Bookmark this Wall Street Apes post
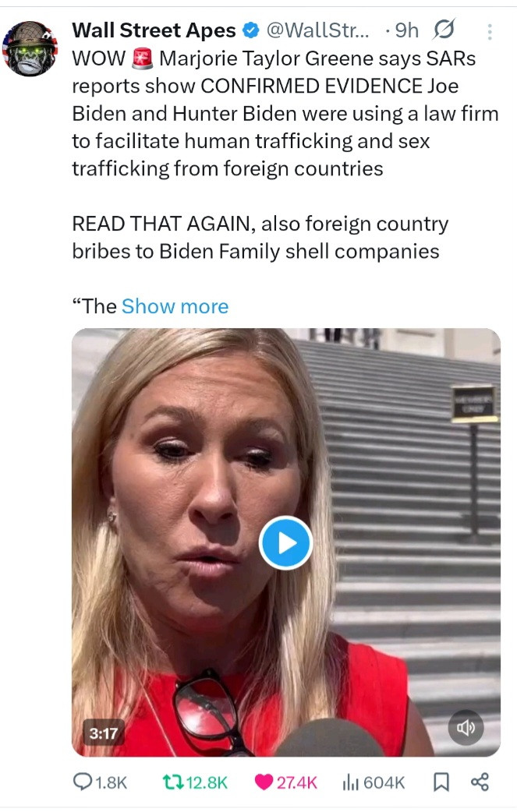 tap(441, 782)
